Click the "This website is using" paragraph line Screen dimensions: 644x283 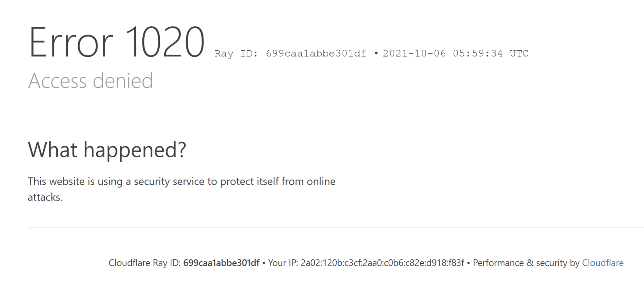(181, 181)
